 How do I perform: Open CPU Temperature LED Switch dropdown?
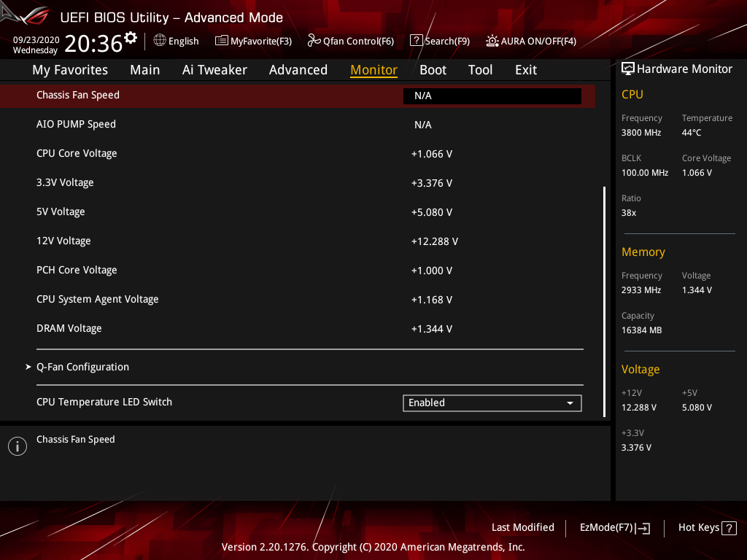492,402
